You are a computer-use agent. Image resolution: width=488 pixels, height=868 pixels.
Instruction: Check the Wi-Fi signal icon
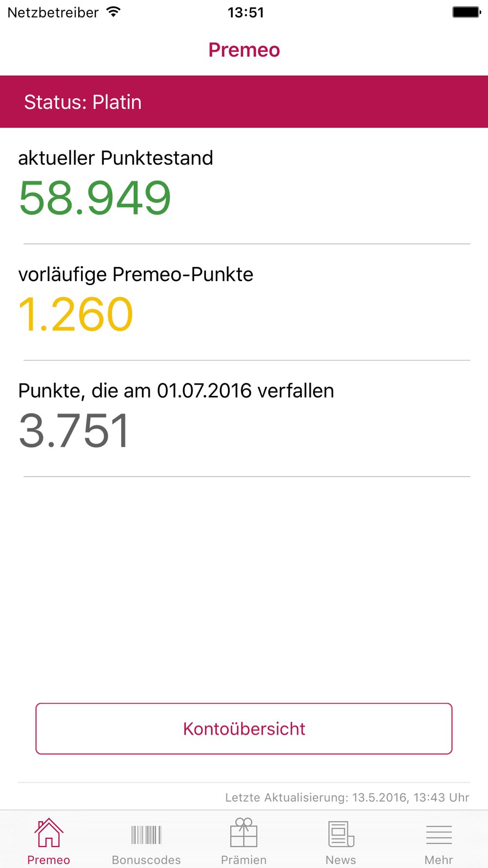[113, 12]
